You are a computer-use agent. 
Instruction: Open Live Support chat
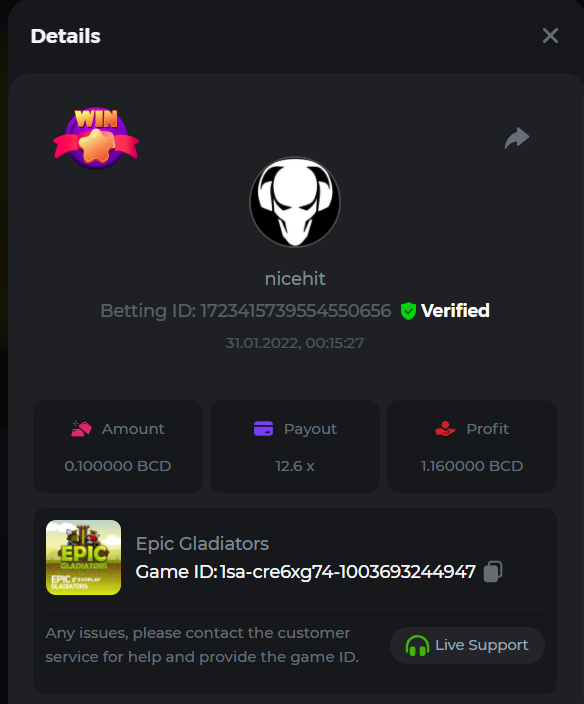click(x=467, y=645)
